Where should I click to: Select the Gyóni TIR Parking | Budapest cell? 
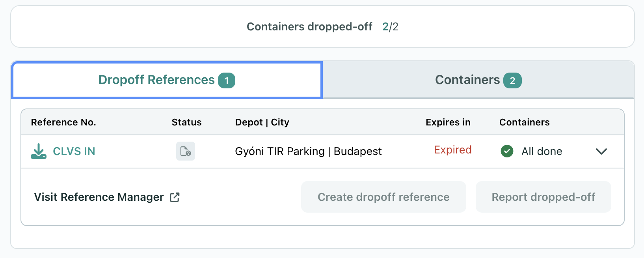point(308,151)
